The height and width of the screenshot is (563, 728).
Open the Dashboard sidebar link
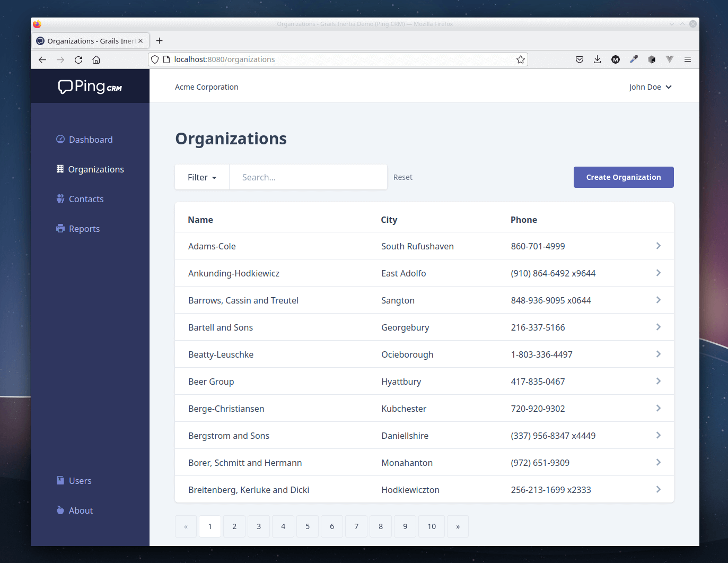click(85, 140)
